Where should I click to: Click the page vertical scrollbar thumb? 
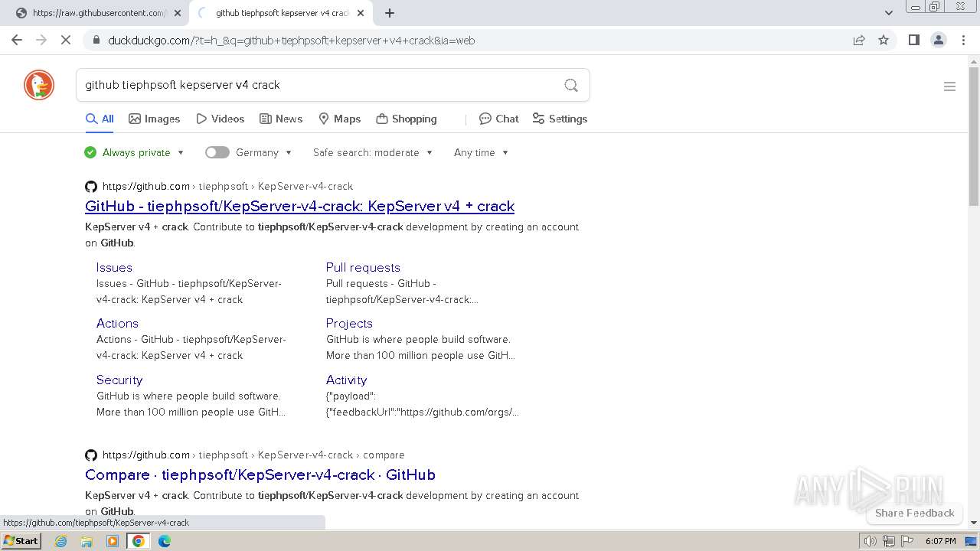click(974, 136)
